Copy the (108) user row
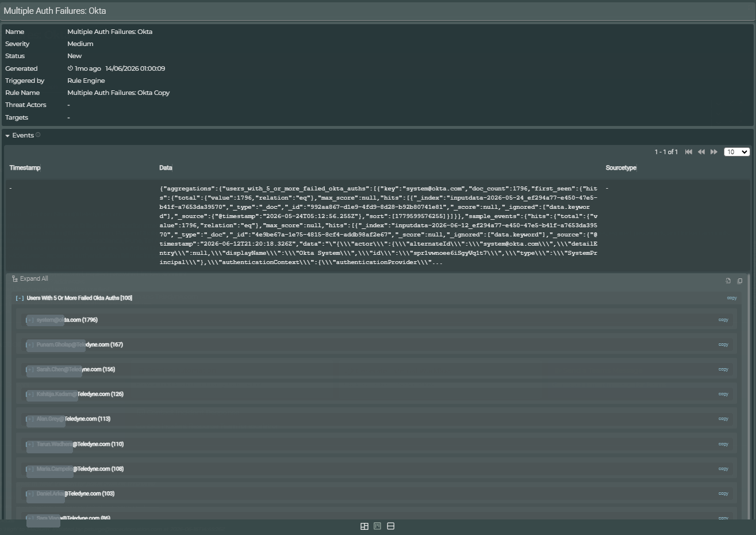 pos(723,469)
